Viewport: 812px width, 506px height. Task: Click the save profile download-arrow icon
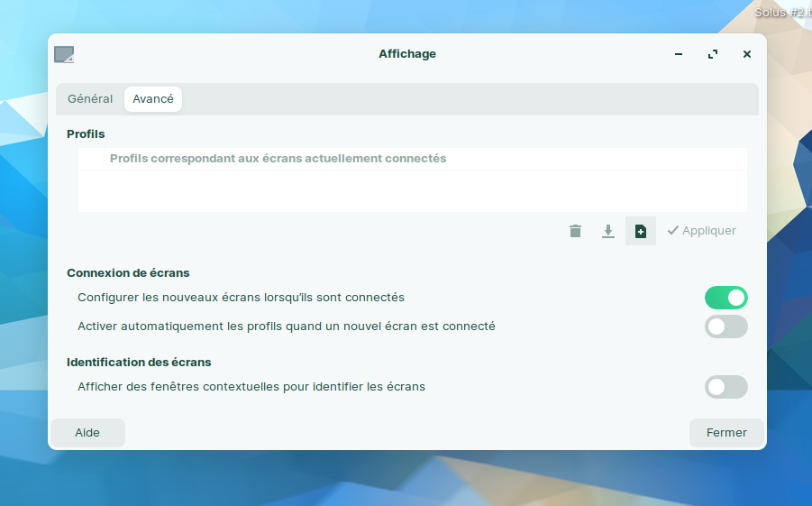608,231
